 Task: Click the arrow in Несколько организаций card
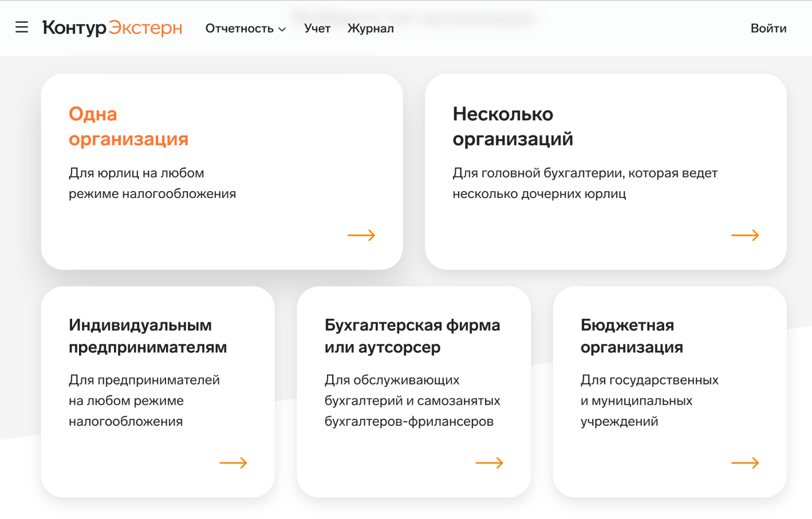point(744,235)
